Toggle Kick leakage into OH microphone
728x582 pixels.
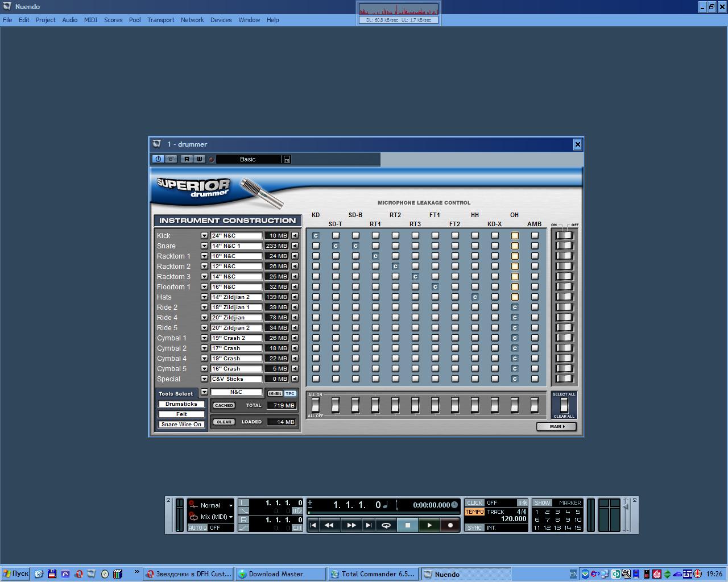pyautogui.click(x=515, y=235)
